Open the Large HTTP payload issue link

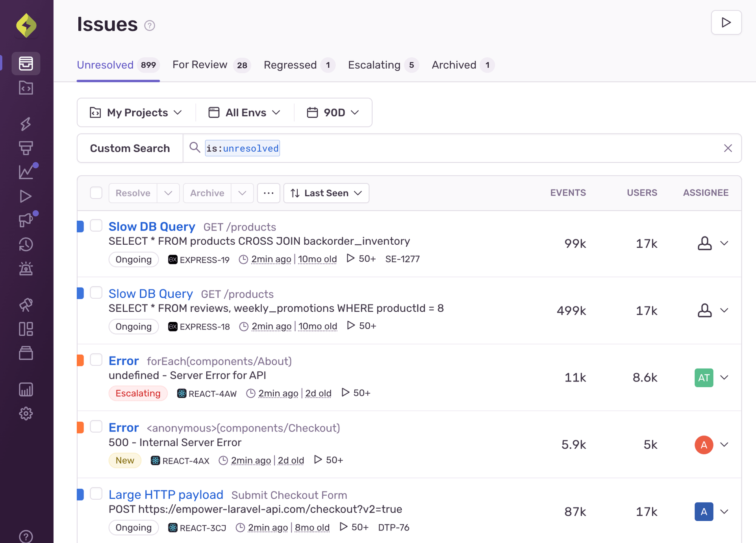click(166, 495)
